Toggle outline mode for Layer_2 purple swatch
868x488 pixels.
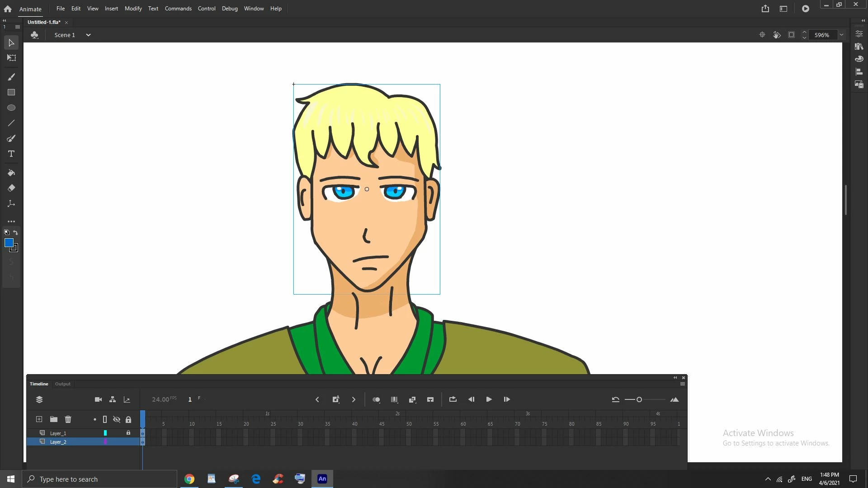(x=105, y=442)
